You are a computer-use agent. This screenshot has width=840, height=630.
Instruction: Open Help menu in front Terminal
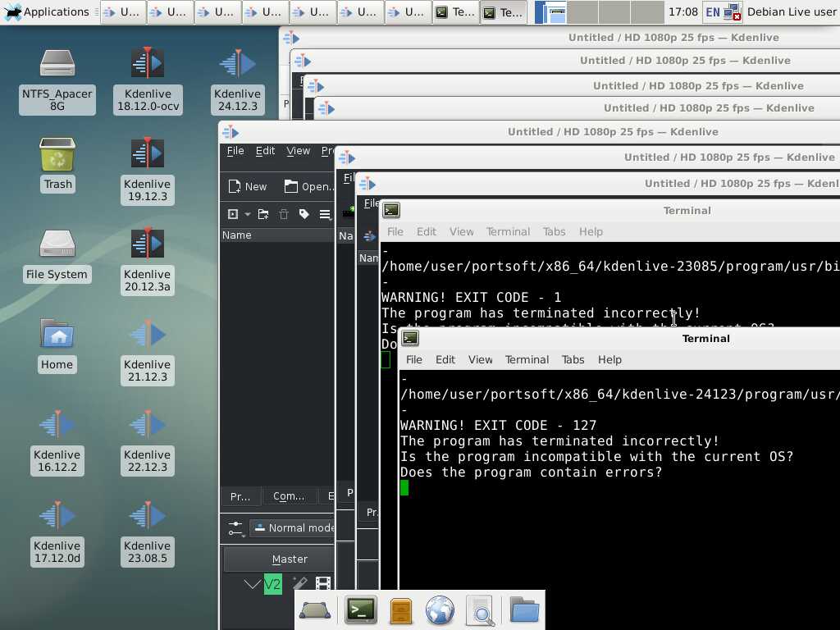click(609, 360)
